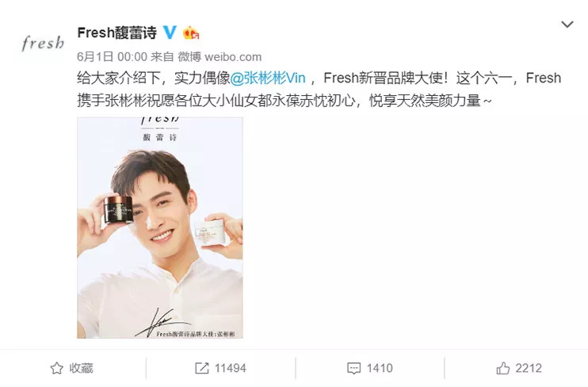This screenshot has width=588, height=387.
Task: Click the blue verified V badge
Action: click(x=170, y=33)
